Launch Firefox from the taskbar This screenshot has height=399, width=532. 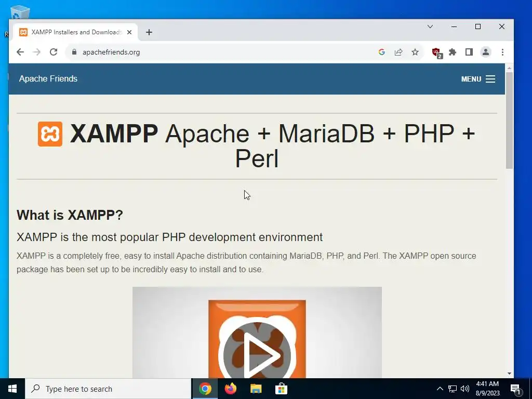point(230,389)
